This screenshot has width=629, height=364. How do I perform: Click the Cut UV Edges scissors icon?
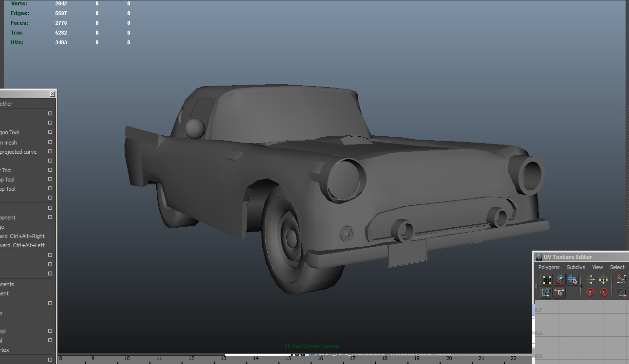(620, 279)
